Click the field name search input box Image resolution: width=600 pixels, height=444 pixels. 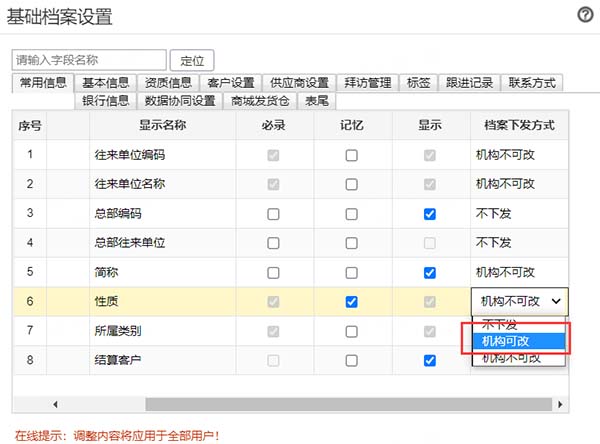pyautogui.click(x=88, y=60)
